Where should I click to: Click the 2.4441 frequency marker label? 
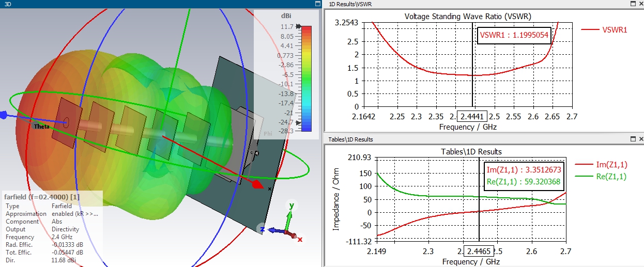click(472, 117)
